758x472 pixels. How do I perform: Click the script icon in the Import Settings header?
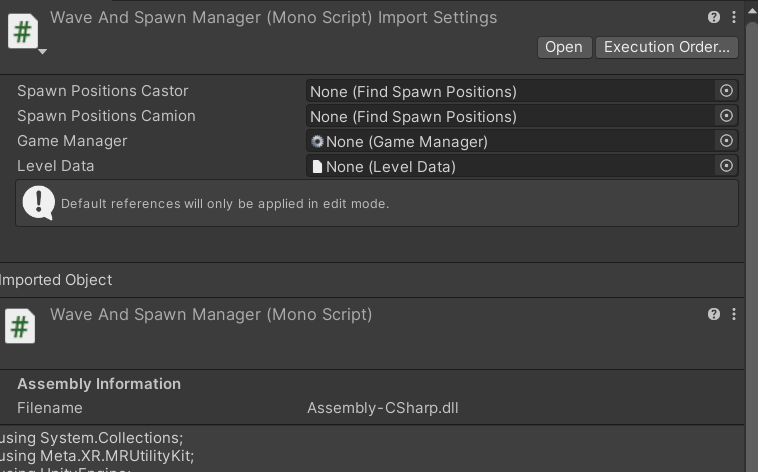click(x=22, y=30)
